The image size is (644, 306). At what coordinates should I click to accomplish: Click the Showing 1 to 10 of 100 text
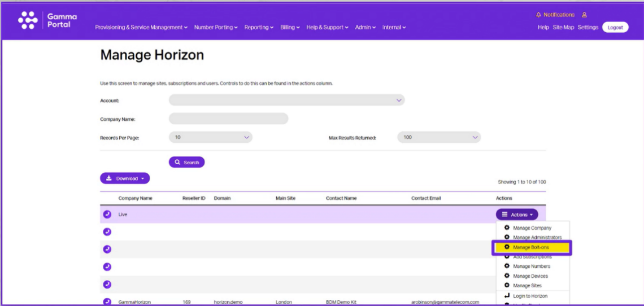click(521, 182)
